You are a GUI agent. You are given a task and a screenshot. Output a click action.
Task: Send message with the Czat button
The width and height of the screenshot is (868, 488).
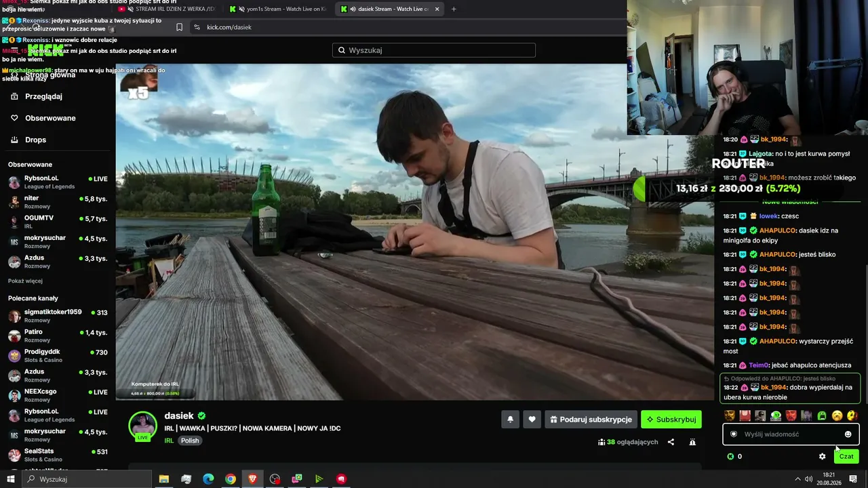(x=846, y=456)
